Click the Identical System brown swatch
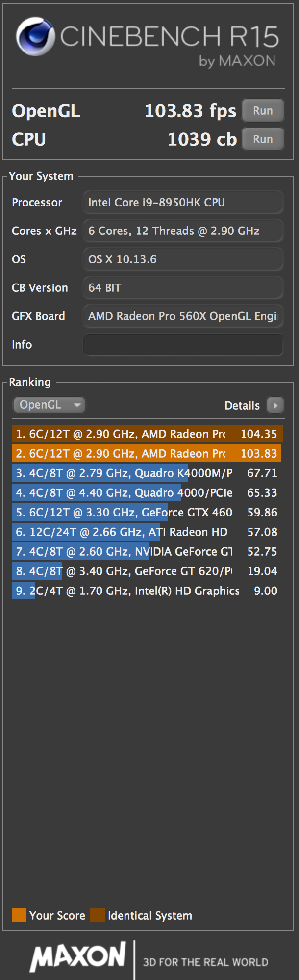Screen dimensions: 299x980 (98, 915)
